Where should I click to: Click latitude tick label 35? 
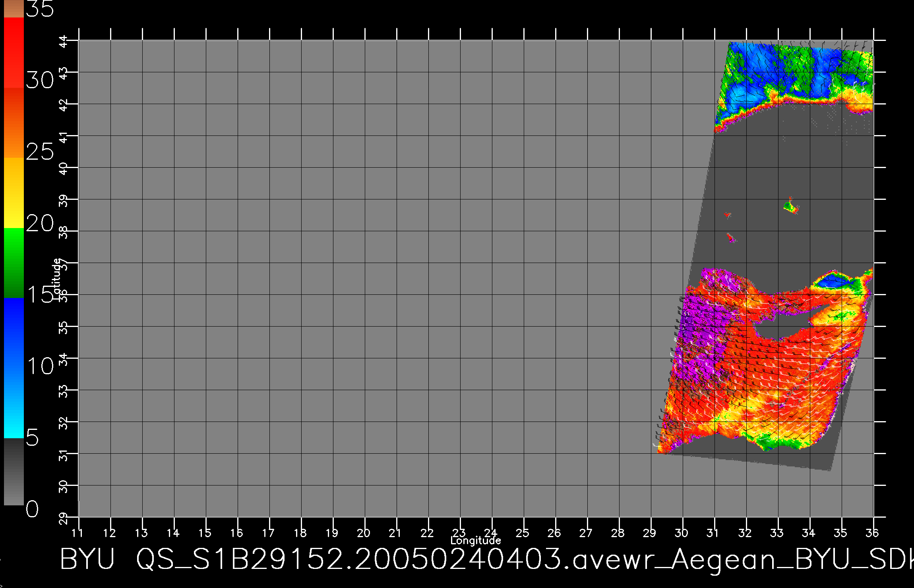pyautogui.click(x=63, y=327)
